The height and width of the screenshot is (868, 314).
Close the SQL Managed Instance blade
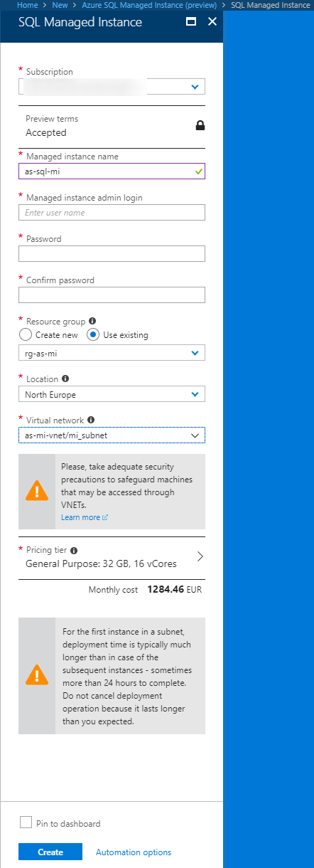[212, 22]
